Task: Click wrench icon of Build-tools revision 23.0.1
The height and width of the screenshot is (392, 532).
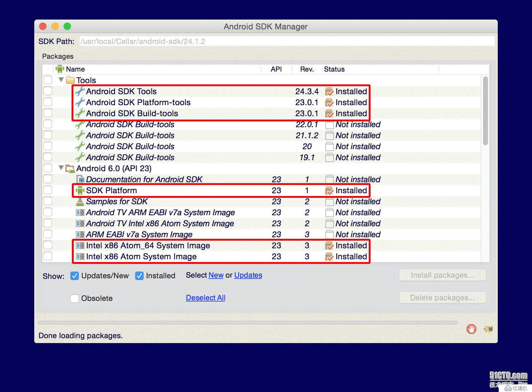Action: tap(80, 113)
